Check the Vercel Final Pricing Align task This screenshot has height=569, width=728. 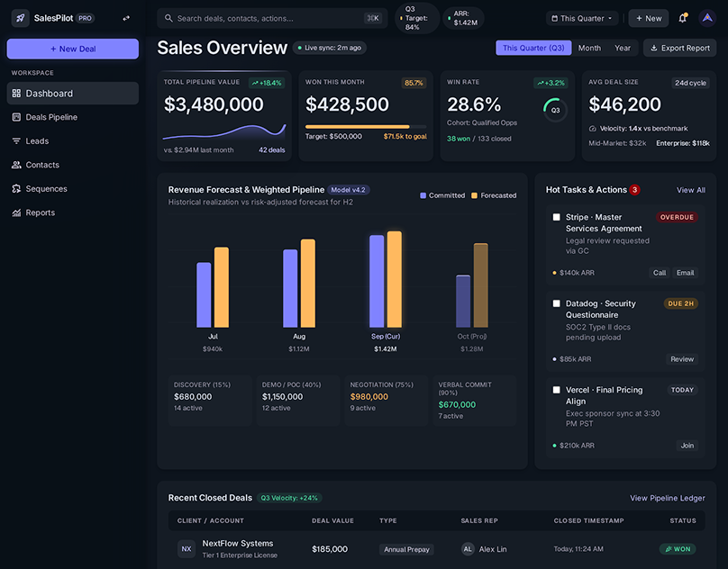pyautogui.click(x=556, y=390)
